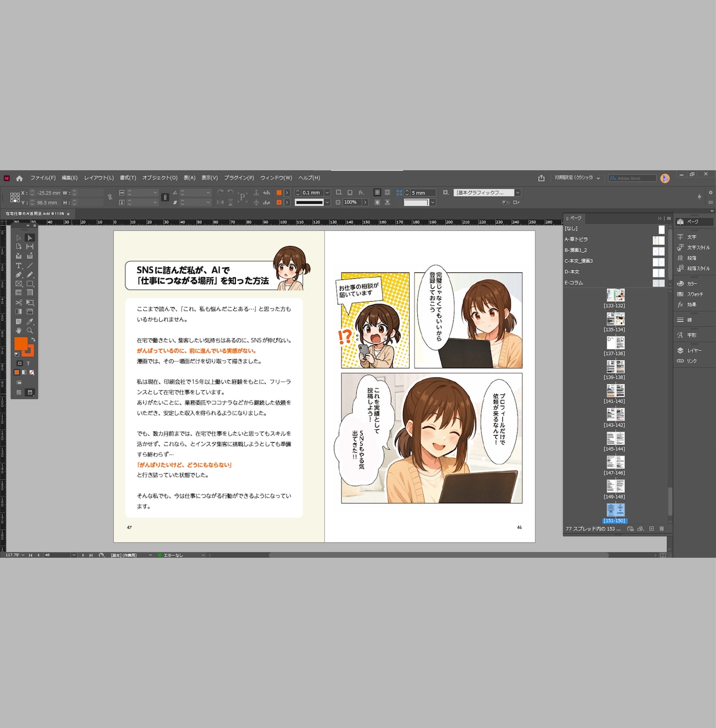Screen dimensions: 716x728
Task: Open the 段落スタイル panel button
Action: pos(693,268)
